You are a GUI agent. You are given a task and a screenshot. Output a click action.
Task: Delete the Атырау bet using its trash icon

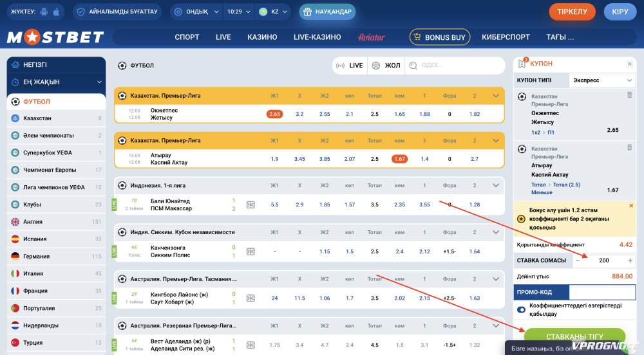pyautogui.click(x=629, y=147)
